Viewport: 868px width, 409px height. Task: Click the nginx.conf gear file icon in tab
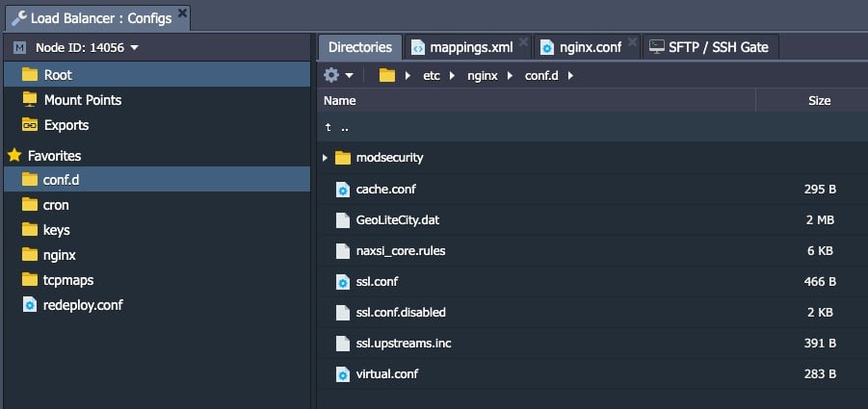pyautogui.click(x=547, y=48)
